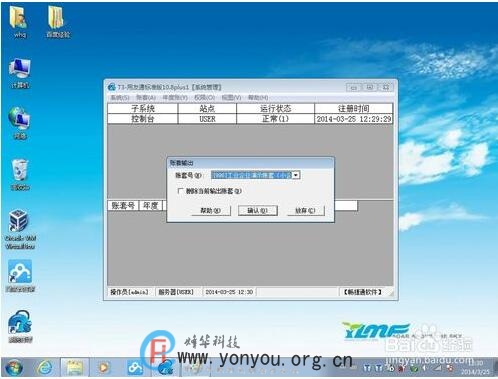
Task: Open the Network desktop icon
Action: tap(19, 122)
